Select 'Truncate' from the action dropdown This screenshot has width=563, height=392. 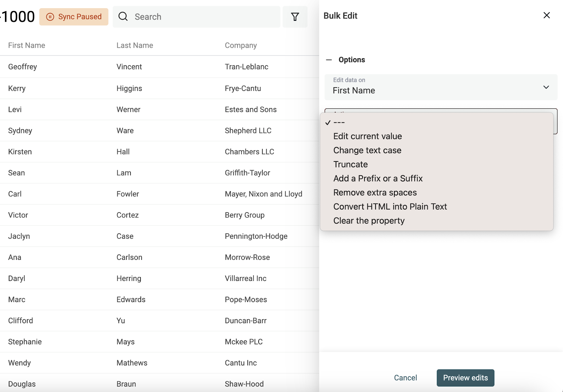(351, 164)
